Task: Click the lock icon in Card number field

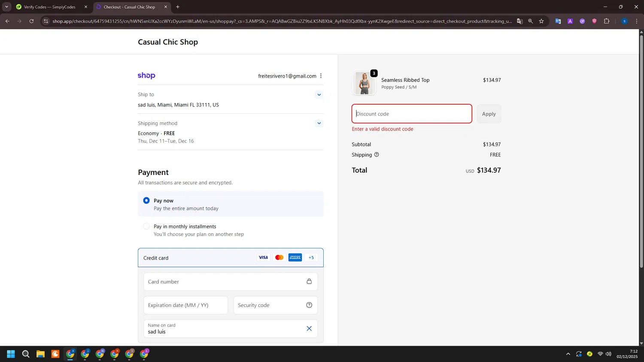Action: [x=309, y=281]
